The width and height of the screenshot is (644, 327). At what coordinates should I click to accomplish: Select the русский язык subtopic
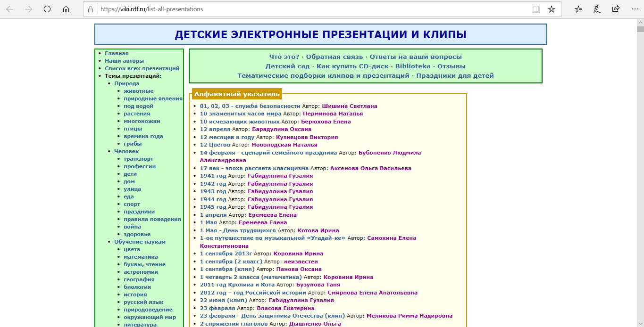click(143, 302)
